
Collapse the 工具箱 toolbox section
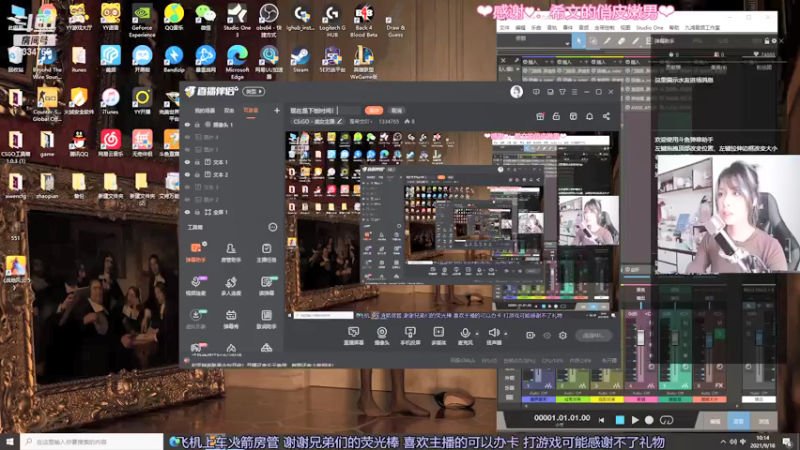(272, 227)
